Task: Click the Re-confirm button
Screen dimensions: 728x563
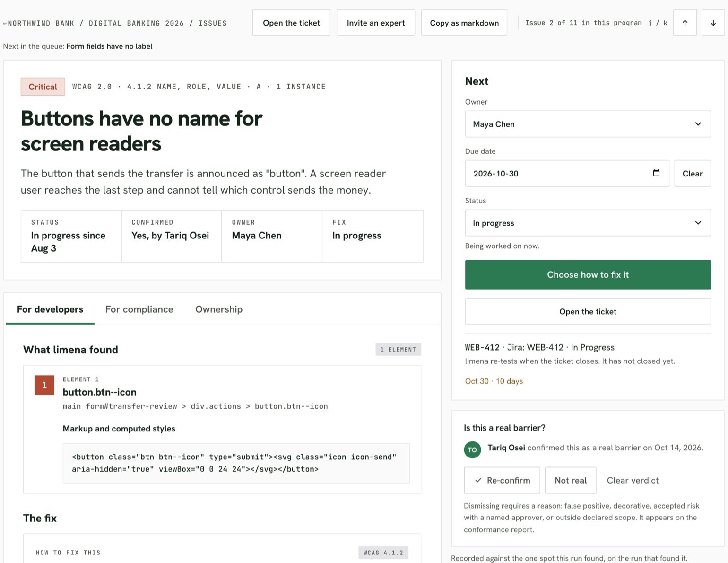Action: (502, 480)
